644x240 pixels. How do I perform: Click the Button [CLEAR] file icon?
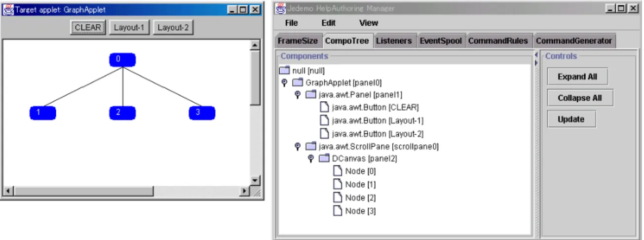pyautogui.click(x=324, y=108)
